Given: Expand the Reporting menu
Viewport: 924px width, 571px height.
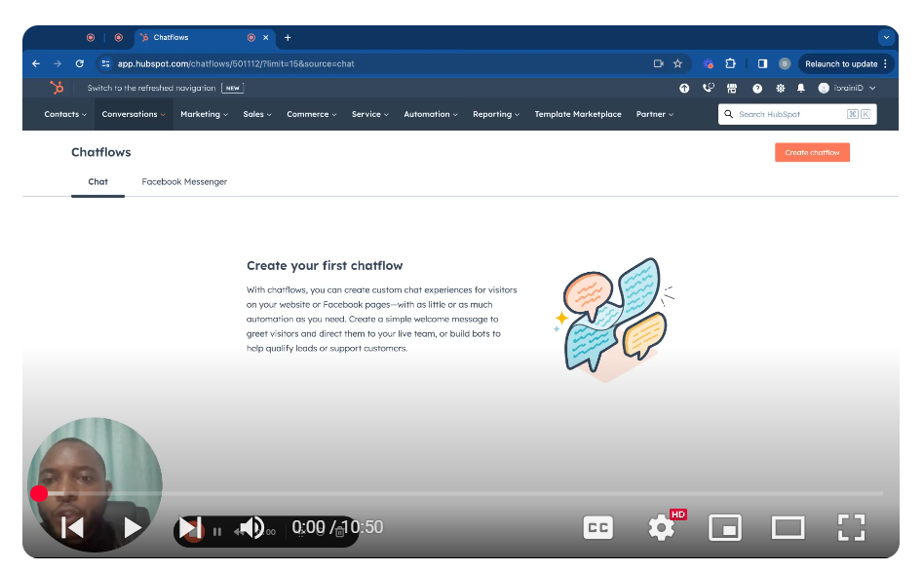Looking at the screenshot, I should pos(496,114).
